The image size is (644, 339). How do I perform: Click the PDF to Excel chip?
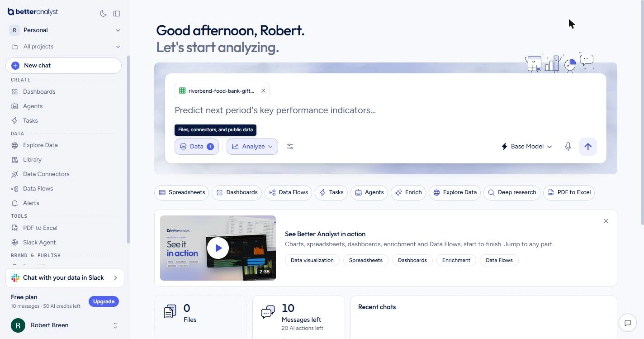tap(569, 192)
